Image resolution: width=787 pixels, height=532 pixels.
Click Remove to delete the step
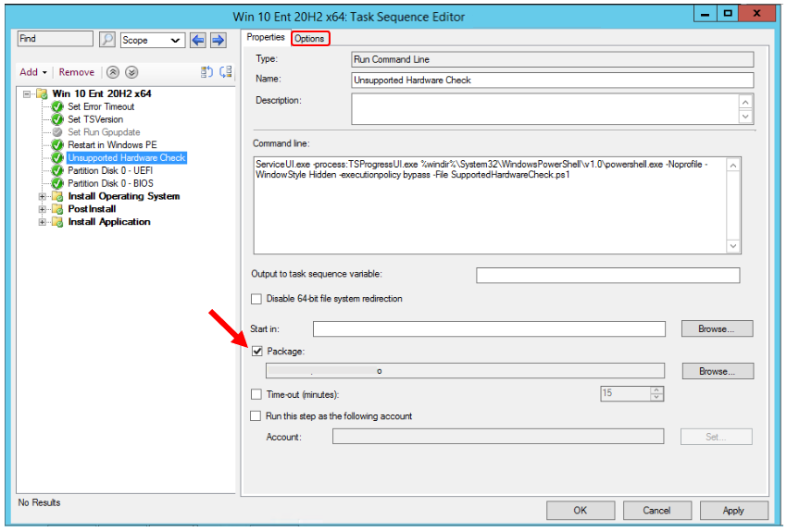[76, 72]
